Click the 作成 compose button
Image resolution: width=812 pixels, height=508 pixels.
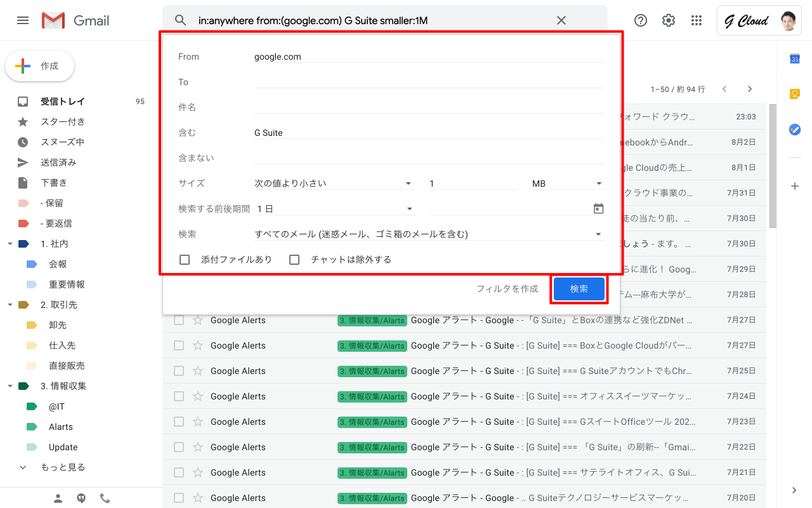point(39,66)
